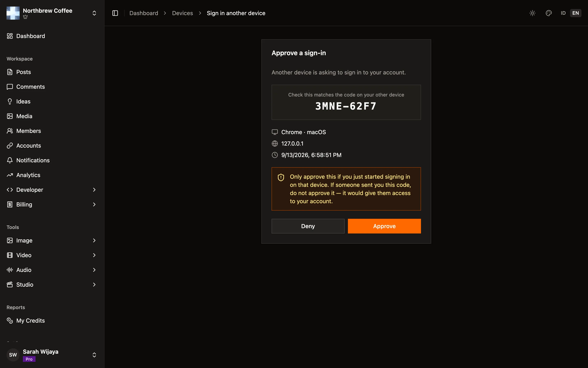This screenshot has width=588, height=368.
Task: Open the My Credits report
Action: [52, 321]
